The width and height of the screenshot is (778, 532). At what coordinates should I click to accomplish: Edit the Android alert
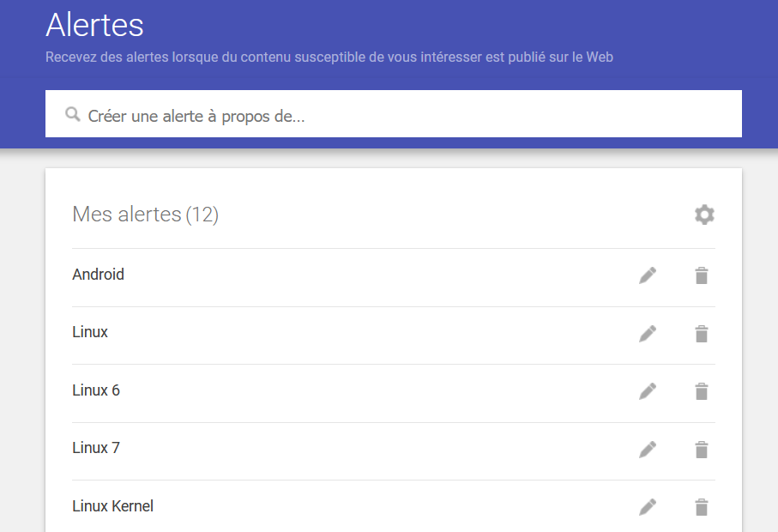click(648, 275)
